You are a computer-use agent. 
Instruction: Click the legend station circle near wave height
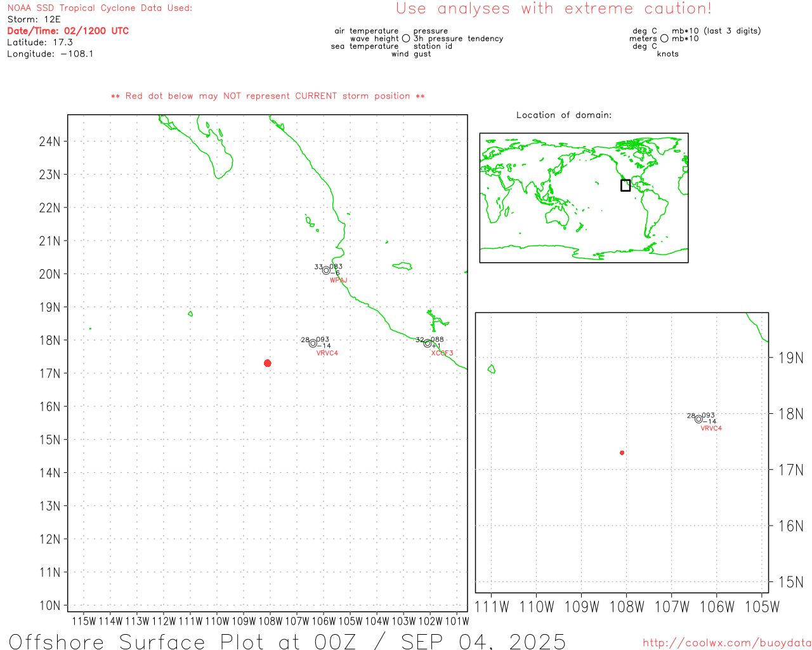click(x=406, y=38)
